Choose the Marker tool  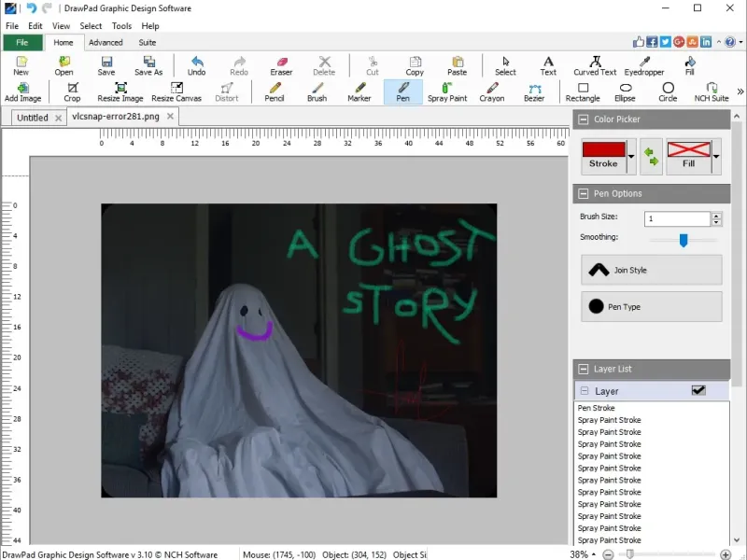point(359,91)
